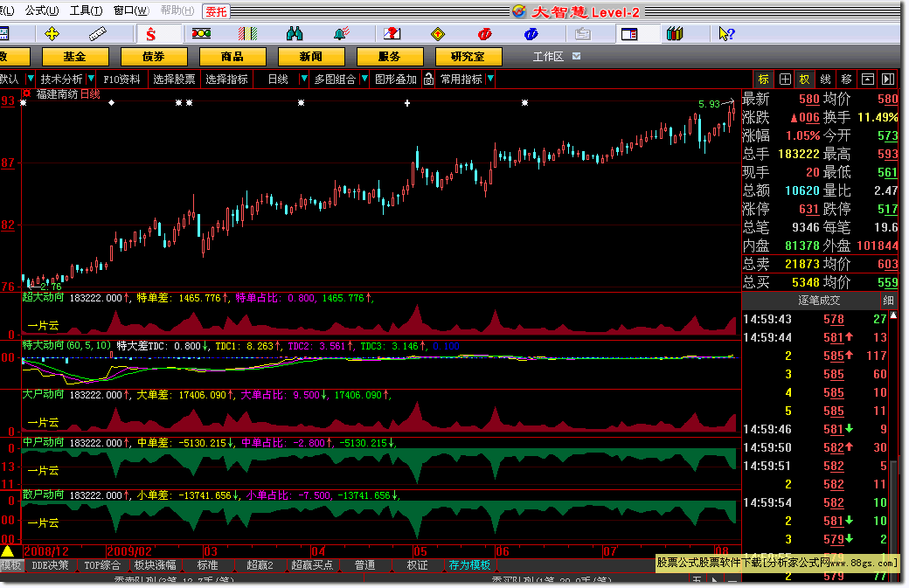Switch to the 板块涨幅 tab
The width and height of the screenshot is (909, 588).
(155, 564)
